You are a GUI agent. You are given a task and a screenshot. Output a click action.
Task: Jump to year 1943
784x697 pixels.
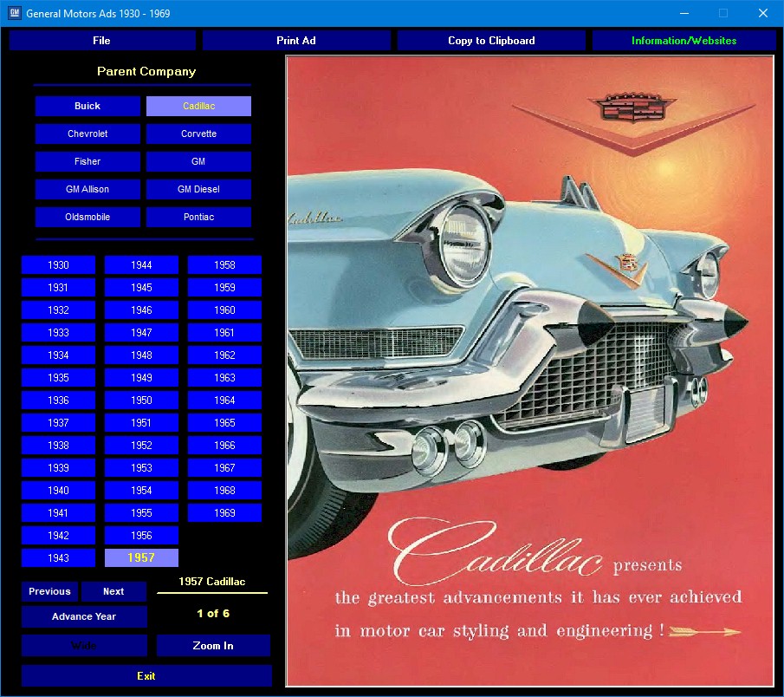(x=59, y=558)
